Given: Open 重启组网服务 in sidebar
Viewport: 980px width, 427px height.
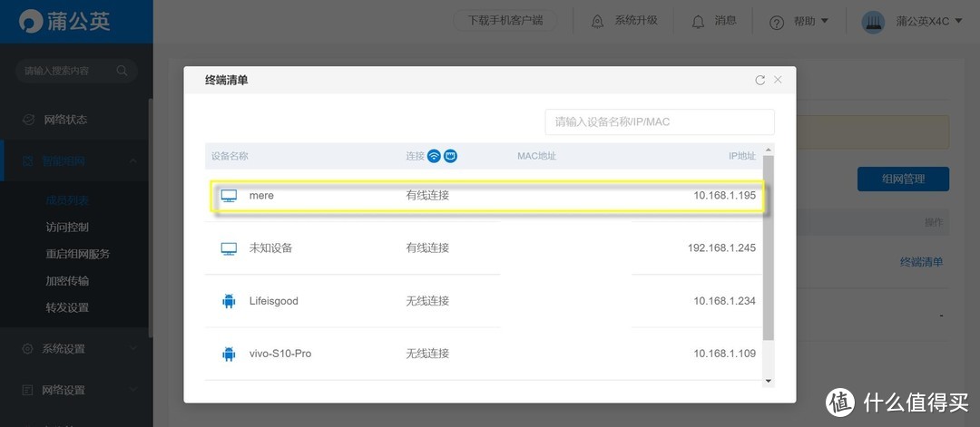Looking at the screenshot, I should [78, 254].
